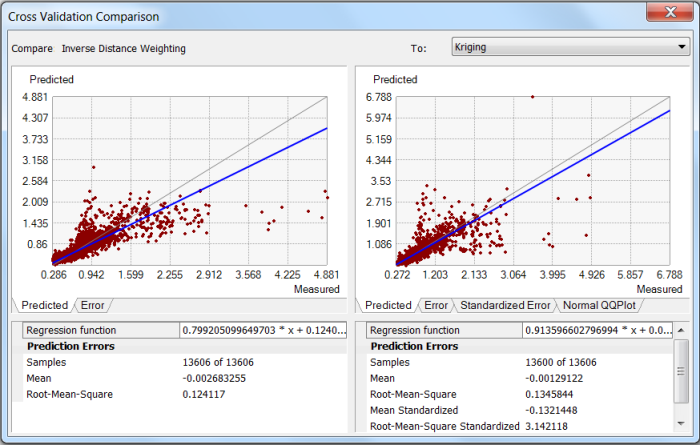Click the scroll down arrow in Kriging errors

coord(681,423)
